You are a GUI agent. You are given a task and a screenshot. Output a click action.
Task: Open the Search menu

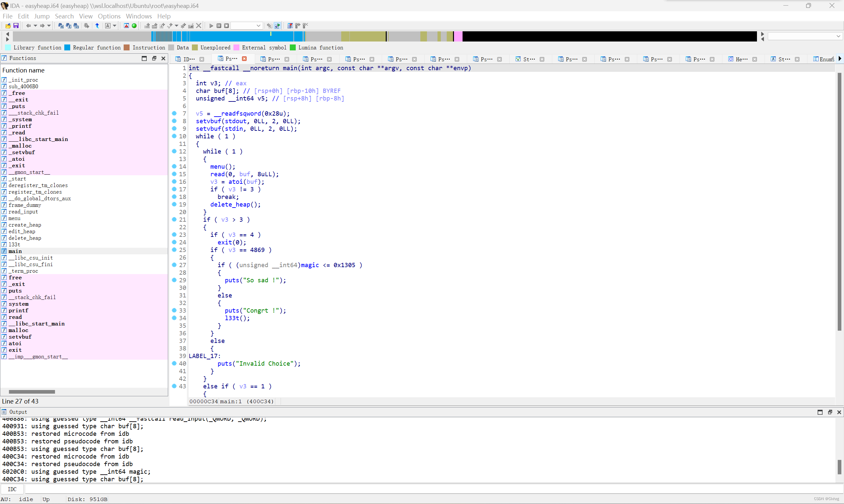[64, 16]
